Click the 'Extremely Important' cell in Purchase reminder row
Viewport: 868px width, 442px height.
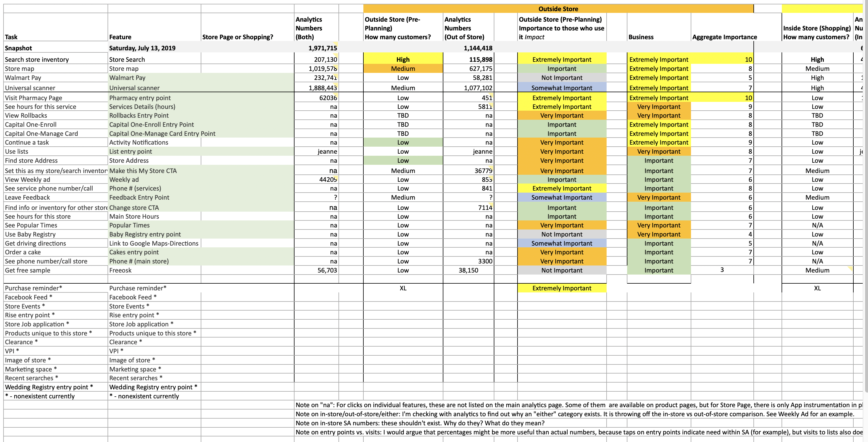point(561,288)
